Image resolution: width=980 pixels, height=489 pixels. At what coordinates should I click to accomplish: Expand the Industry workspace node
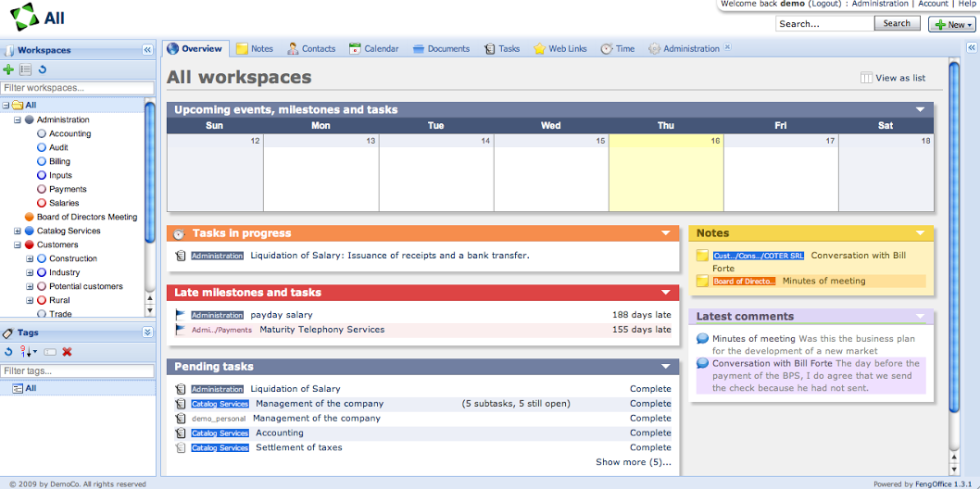tap(30, 272)
